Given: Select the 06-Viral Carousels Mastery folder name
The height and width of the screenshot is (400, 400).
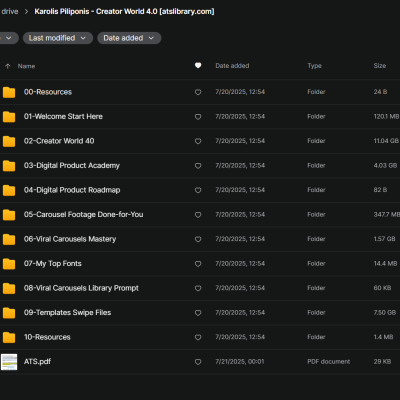Looking at the screenshot, I should (70, 239).
